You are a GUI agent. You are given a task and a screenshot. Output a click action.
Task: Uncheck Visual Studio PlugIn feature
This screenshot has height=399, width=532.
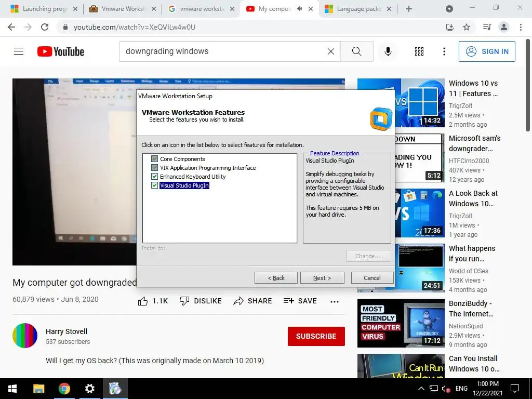[154, 185]
